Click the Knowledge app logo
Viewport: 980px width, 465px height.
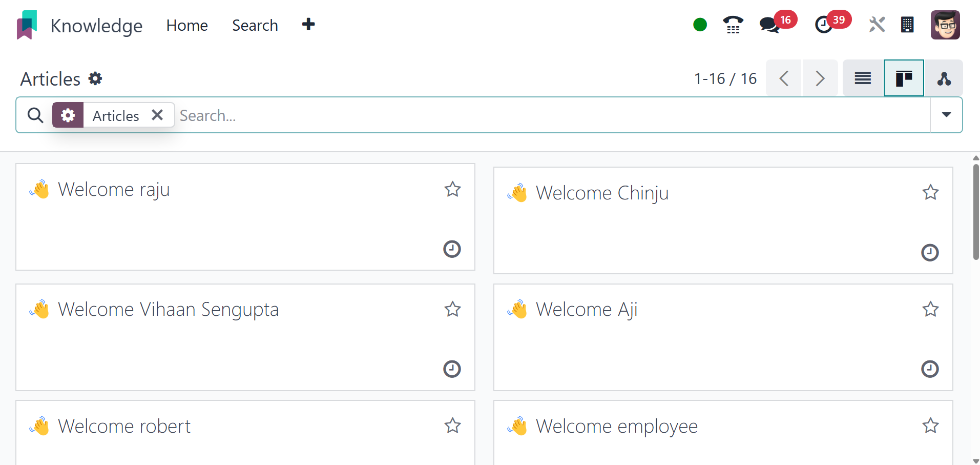pyautogui.click(x=27, y=25)
